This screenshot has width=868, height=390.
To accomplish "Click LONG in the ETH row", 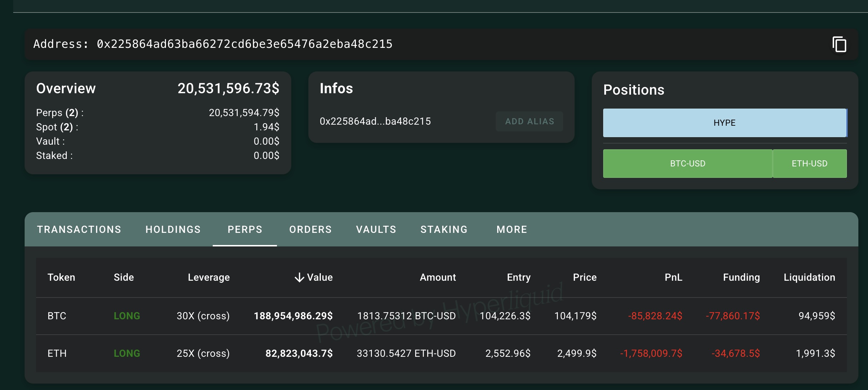I will tap(127, 354).
